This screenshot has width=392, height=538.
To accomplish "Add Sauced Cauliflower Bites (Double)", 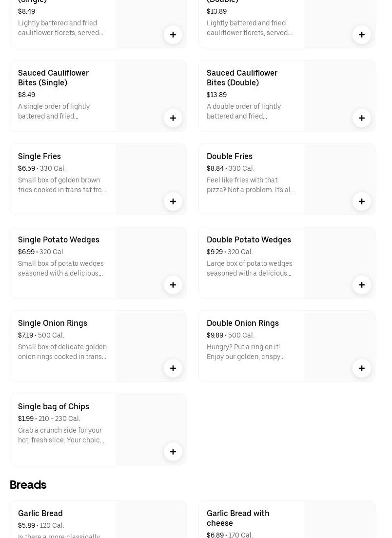I will coord(362,118).
